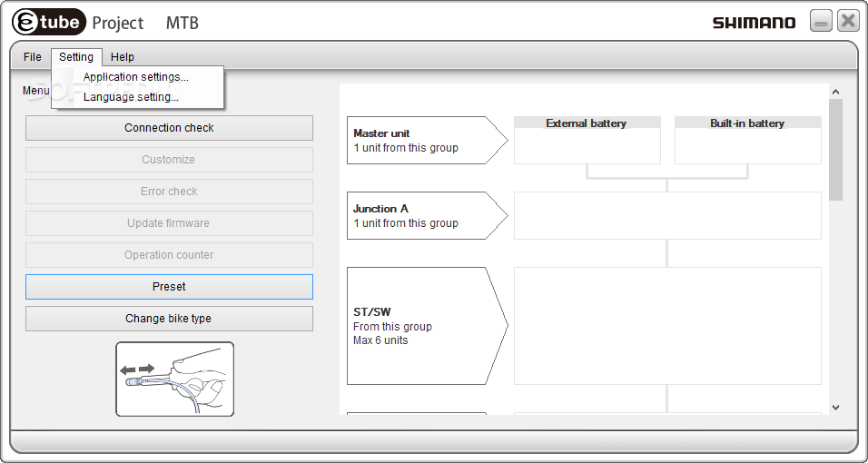Click Change bike type button
Screen dimensions: 868x463
[x=169, y=319]
